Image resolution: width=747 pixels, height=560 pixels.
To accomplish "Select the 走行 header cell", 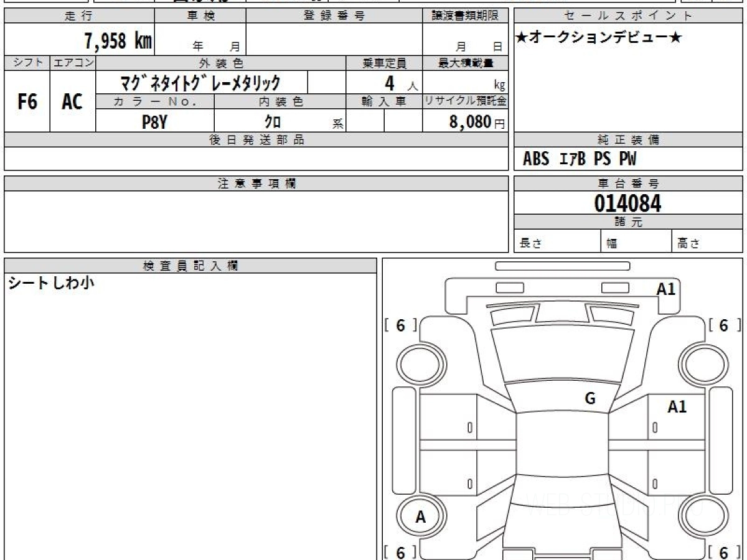I will coord(79,16).
